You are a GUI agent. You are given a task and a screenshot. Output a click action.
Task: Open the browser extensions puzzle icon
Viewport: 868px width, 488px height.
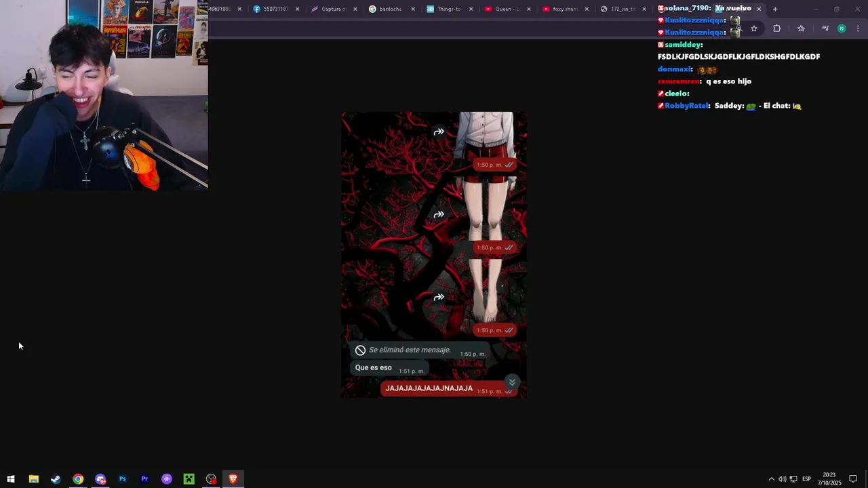[x=776, y=28]
